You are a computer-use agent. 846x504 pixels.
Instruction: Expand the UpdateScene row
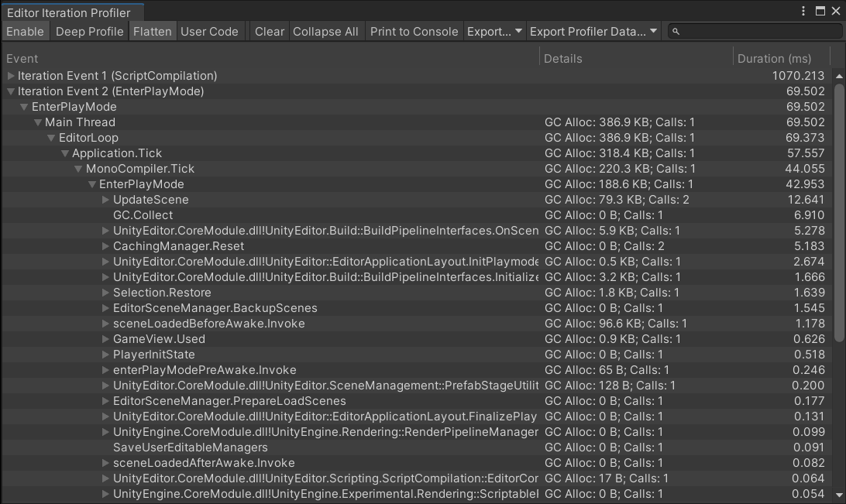click(106, 200)
